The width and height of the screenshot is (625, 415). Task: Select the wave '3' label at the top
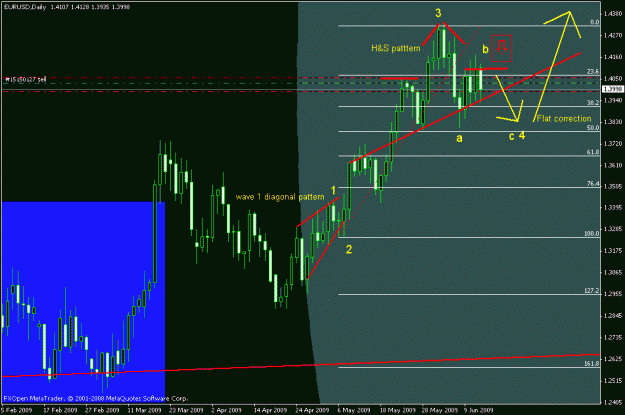pos(438,13)
